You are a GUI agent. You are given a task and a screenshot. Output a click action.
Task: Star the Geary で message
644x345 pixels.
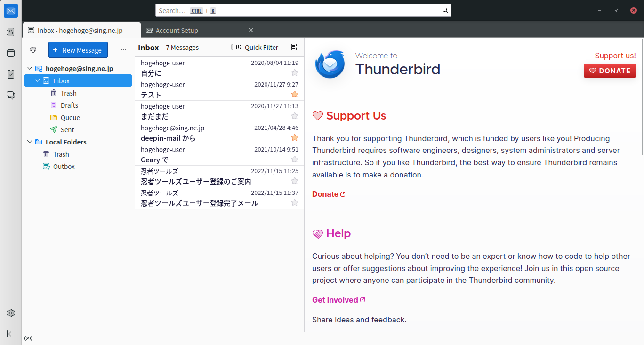(295, 159)
